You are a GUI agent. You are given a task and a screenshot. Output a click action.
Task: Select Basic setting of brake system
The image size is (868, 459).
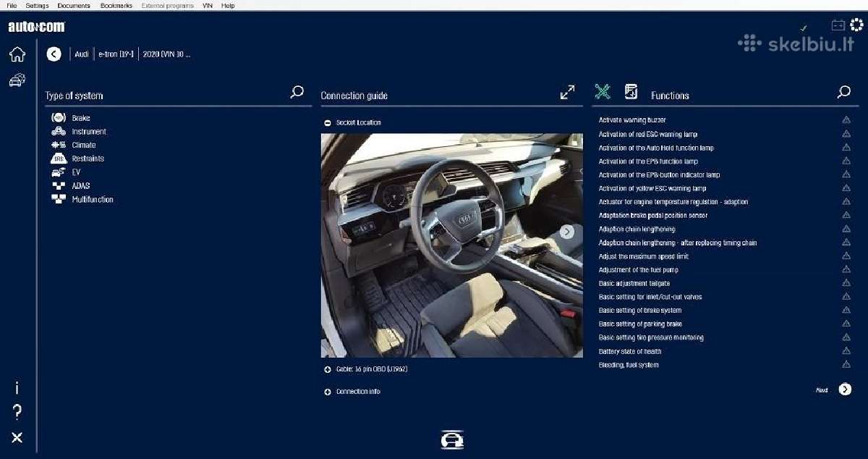640,311
